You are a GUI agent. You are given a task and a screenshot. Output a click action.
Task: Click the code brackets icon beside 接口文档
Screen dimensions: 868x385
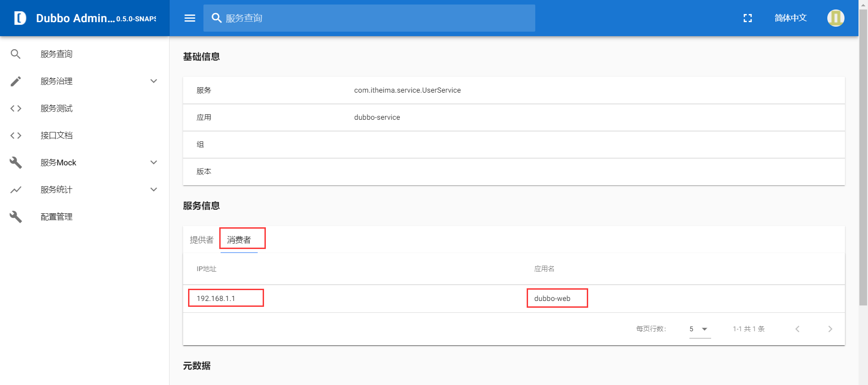click(16, 136)
